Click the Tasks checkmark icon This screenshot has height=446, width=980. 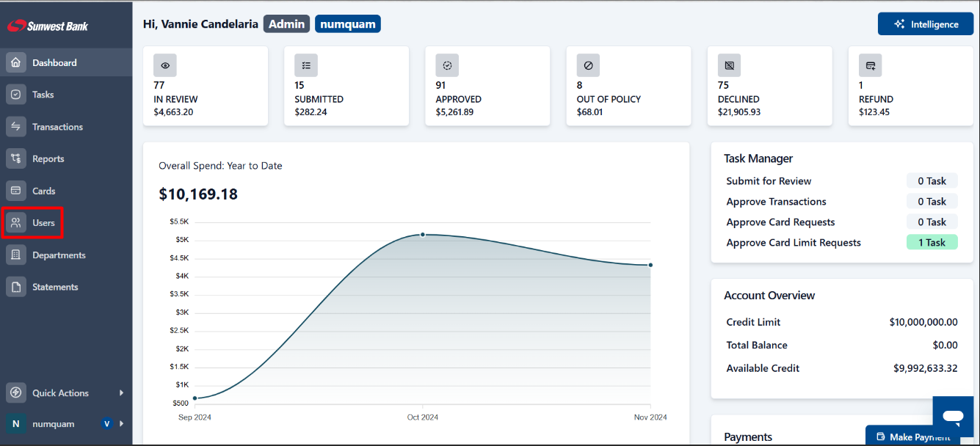coord(16,95)
